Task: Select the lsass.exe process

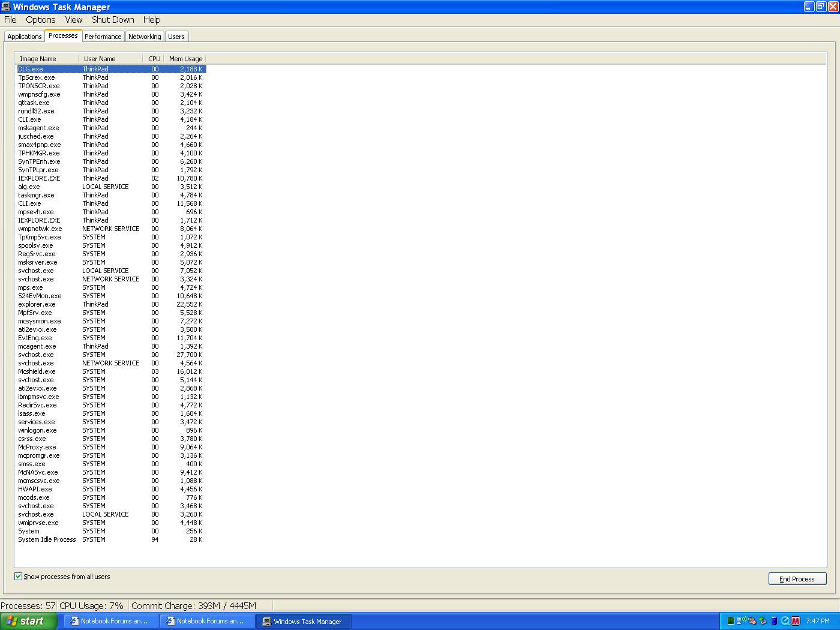Action: coord(112,413)
